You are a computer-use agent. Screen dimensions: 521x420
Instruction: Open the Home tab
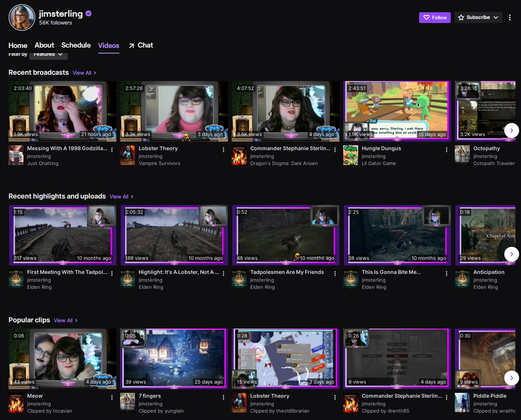(x=18, y=45)
